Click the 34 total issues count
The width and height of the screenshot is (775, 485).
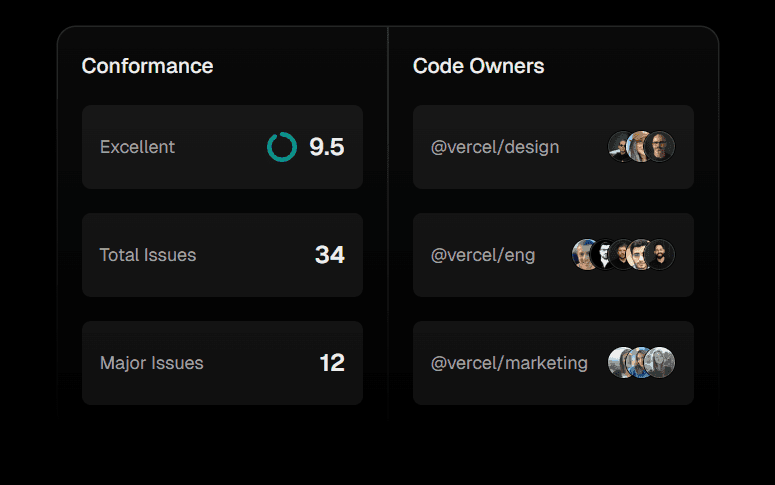[x=330, y=255]
